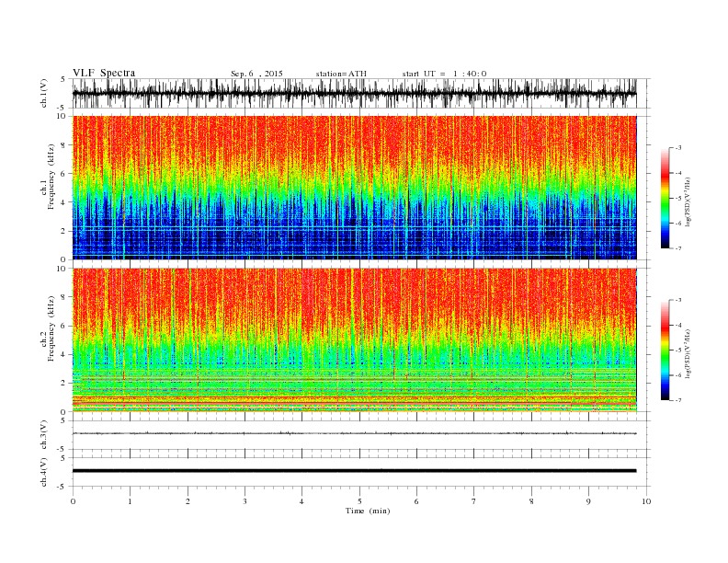Click the ch.1 "Frequency (kHz)" axis label
Viewport: 728px width, 563px height.
click(x=51, y=177)
